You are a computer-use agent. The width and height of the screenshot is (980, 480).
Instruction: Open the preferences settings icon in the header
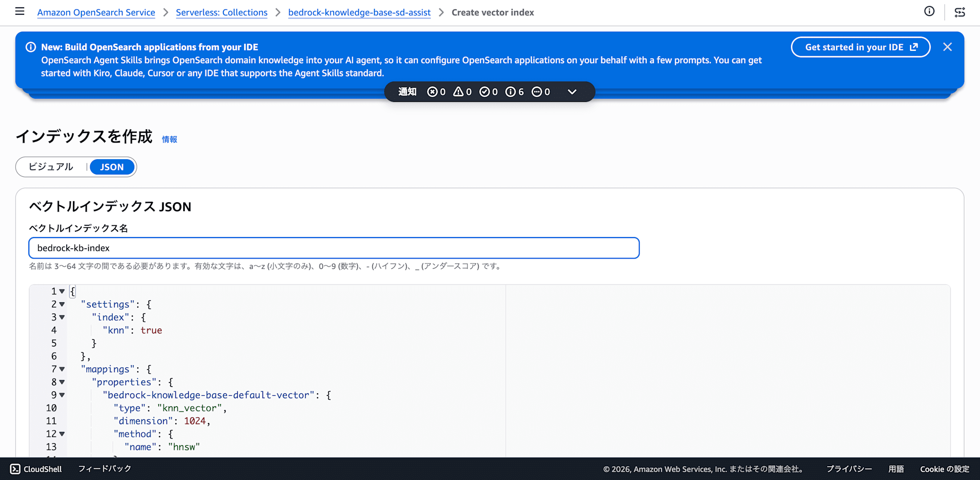(960, 12)
